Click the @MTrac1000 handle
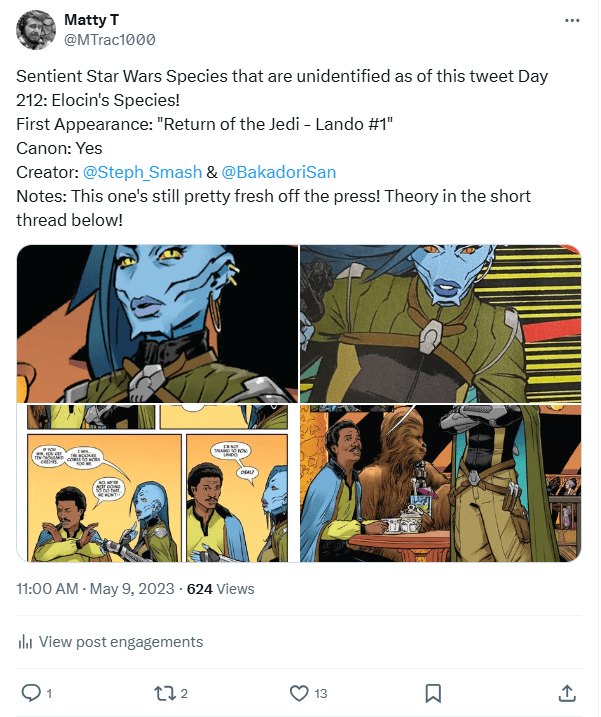Image resolution: width=601 pixels, height=717 pixels. [109, 39]
